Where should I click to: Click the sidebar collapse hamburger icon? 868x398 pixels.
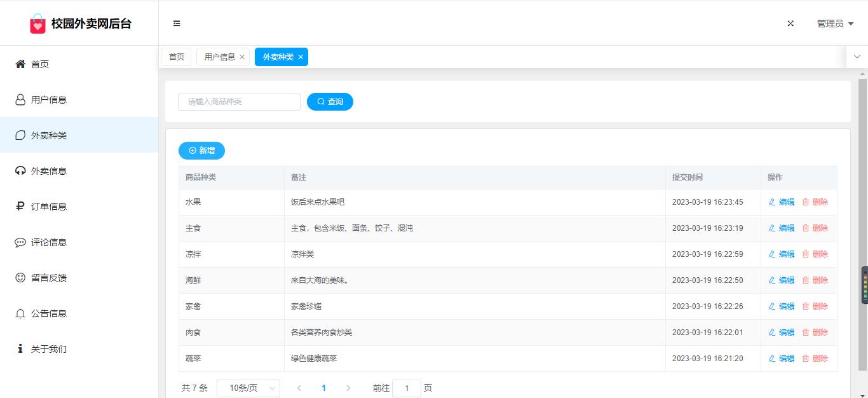click(177, 24)
